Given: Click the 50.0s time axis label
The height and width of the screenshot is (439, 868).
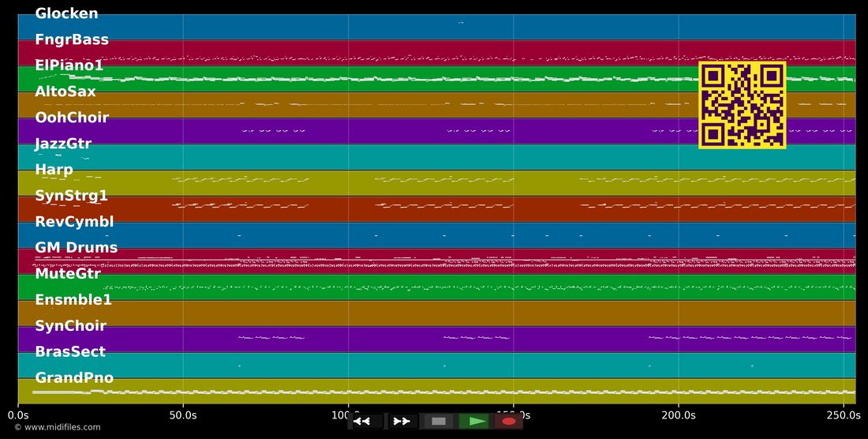Looking at the screenshot, I should click(183, 415).
